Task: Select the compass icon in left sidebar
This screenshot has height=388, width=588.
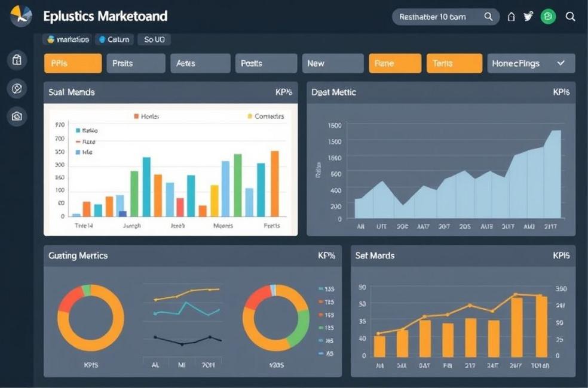Action: point(17,88)
